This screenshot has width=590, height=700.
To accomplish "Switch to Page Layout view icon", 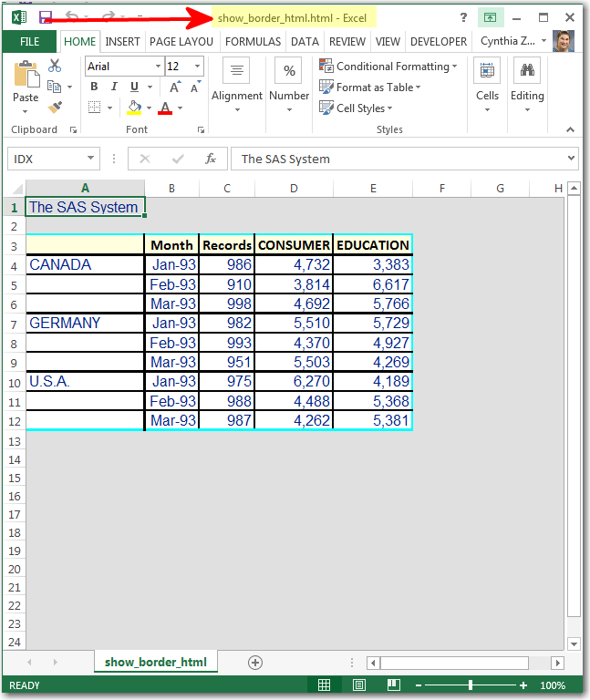I will [359, 685].
